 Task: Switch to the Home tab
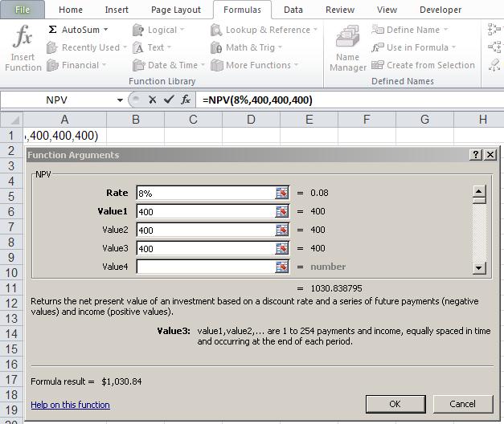tap(71, 10)
